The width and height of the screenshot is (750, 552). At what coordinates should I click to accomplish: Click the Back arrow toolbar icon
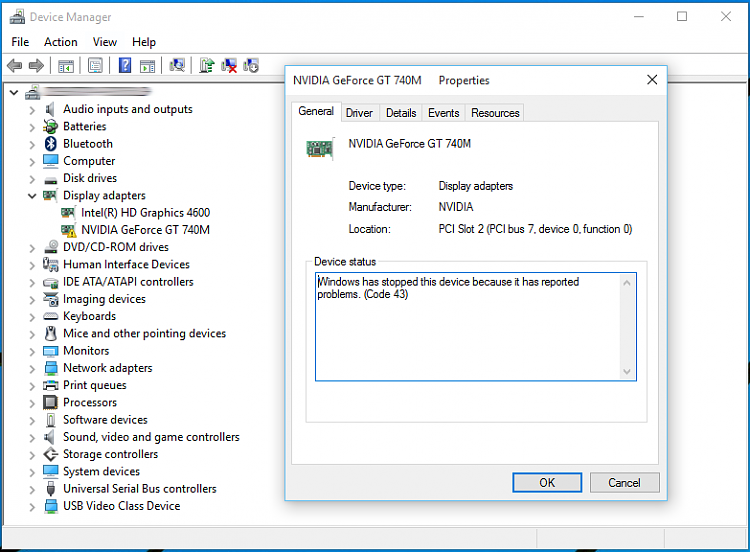tap(15, 65)
